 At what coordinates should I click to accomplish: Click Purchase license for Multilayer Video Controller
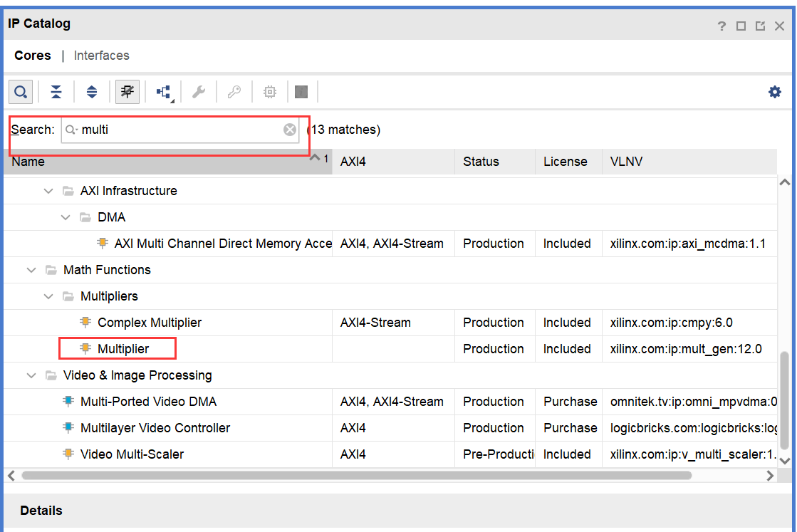coord(570,428)
